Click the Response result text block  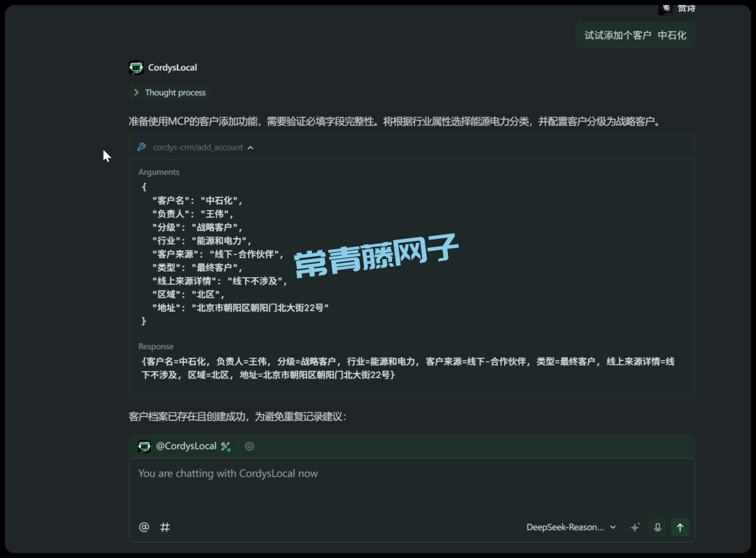(407, 368)
